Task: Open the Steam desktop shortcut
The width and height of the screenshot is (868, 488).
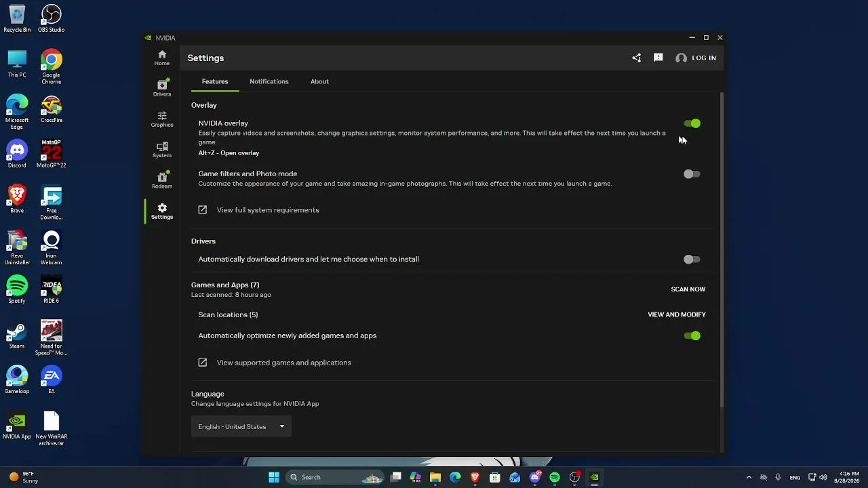Action: point(17,335)
